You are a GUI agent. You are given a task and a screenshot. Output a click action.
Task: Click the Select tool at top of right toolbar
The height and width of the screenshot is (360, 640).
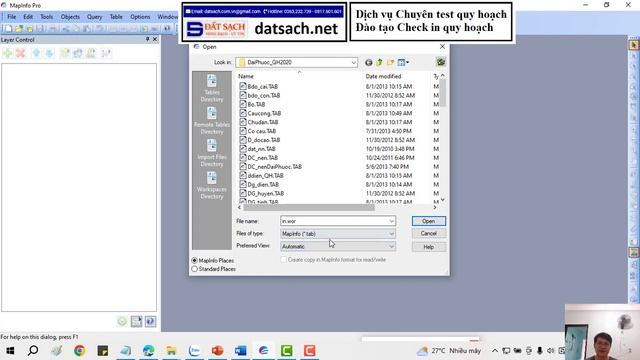633,44
